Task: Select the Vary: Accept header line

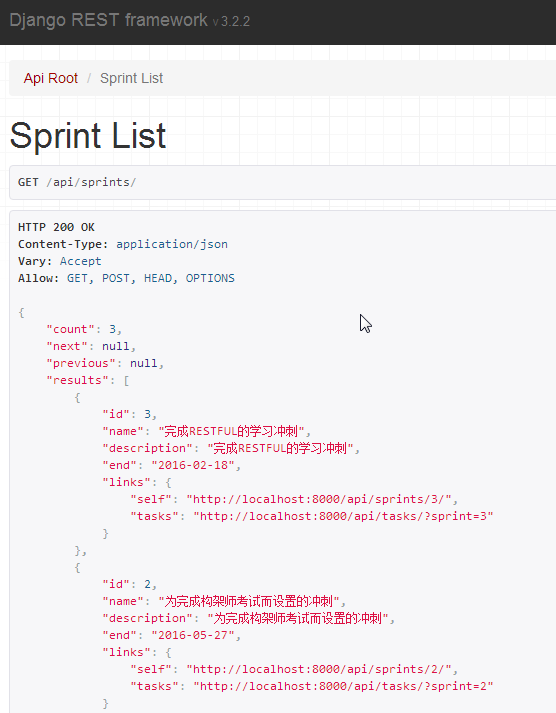Action: [60, 261]
